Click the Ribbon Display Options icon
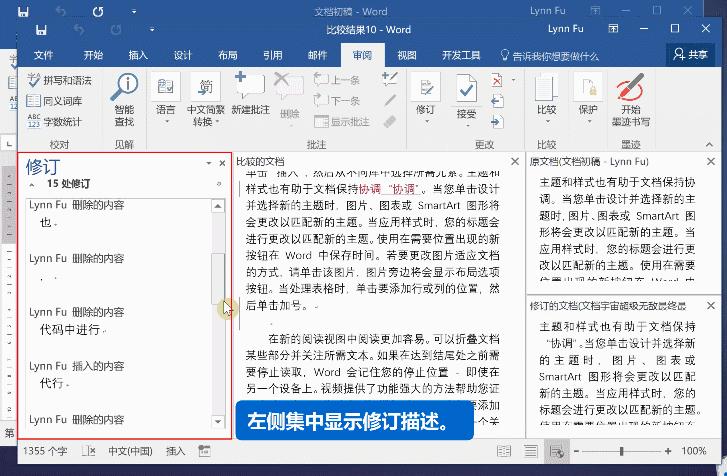 tap(613, 29)
